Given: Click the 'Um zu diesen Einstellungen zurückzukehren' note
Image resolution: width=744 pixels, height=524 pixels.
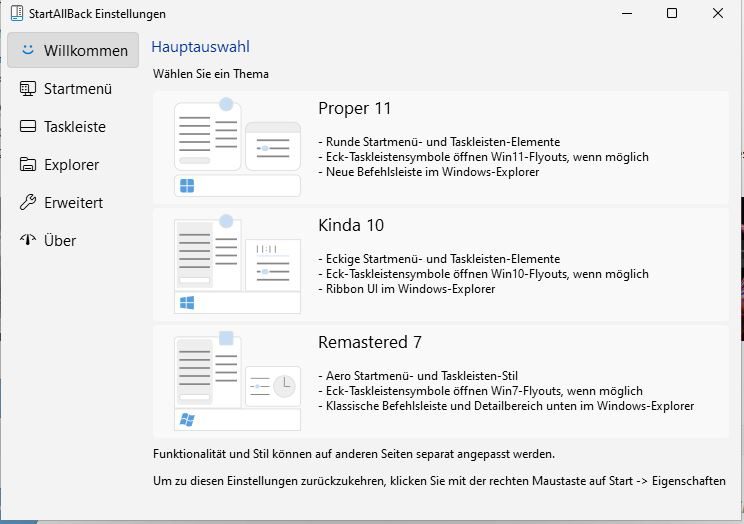Looking at the screenshot, I should pyautogui.click(x=439, y=481).
